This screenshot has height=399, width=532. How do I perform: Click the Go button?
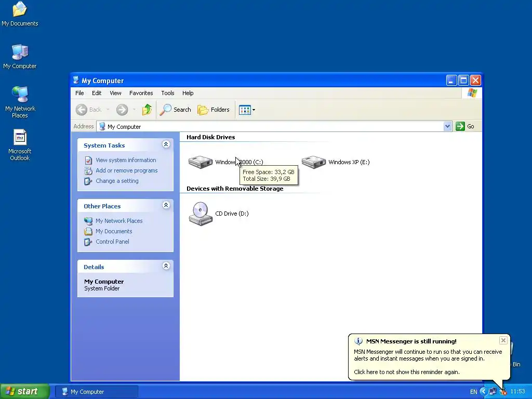click(x=465, y=126)
